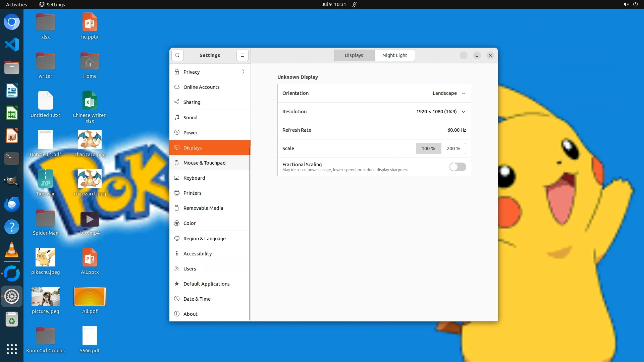This screenshot has width=644, height=362.
Task: Select the Displays tab in header
Action: click(354, 55)
